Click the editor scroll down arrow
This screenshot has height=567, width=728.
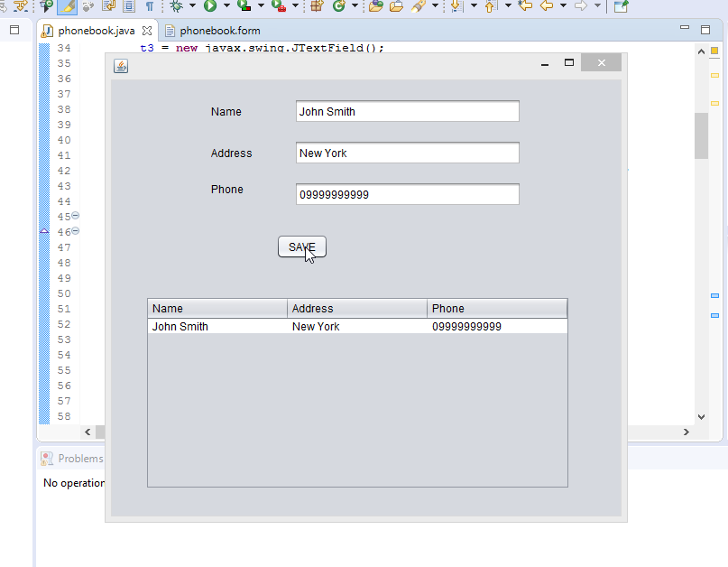point(701,417)
